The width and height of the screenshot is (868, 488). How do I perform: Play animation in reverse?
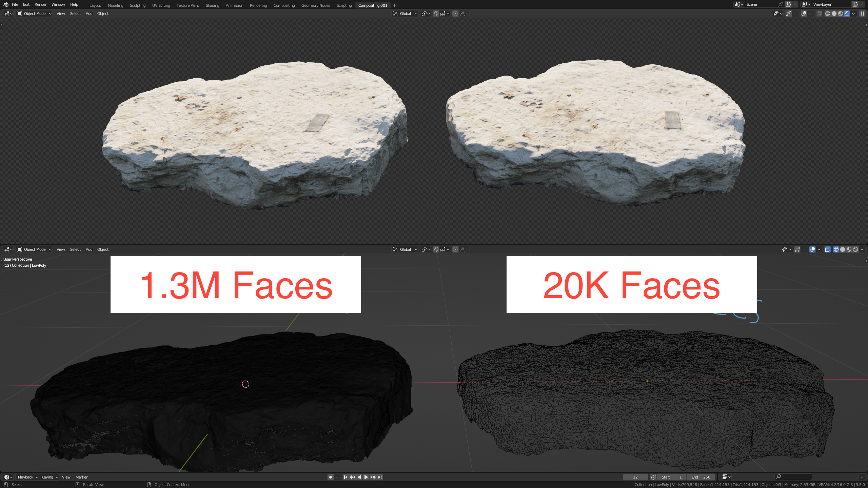pyautogui.click(x=359, y=477)
